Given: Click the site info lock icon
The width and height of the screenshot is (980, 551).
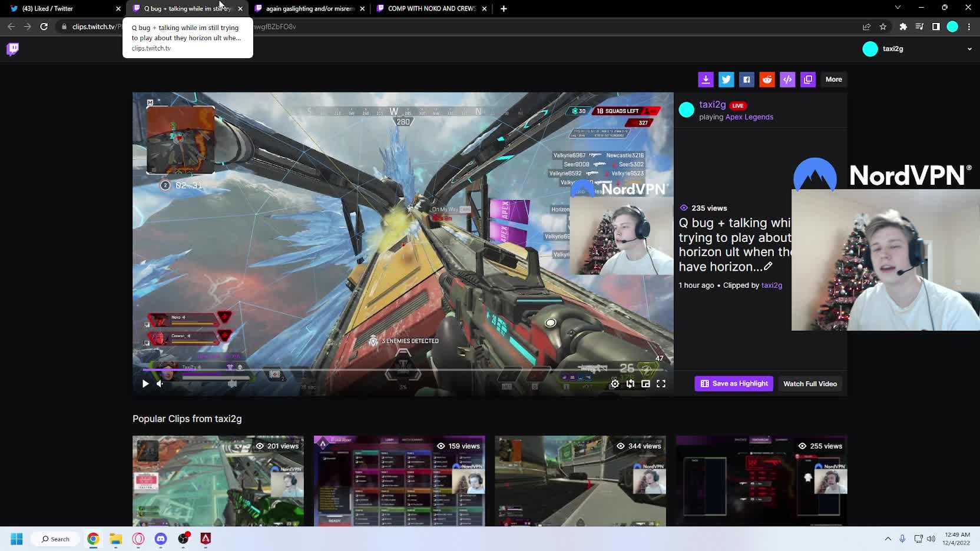Looking at the screenshot, I should (64, 26).
